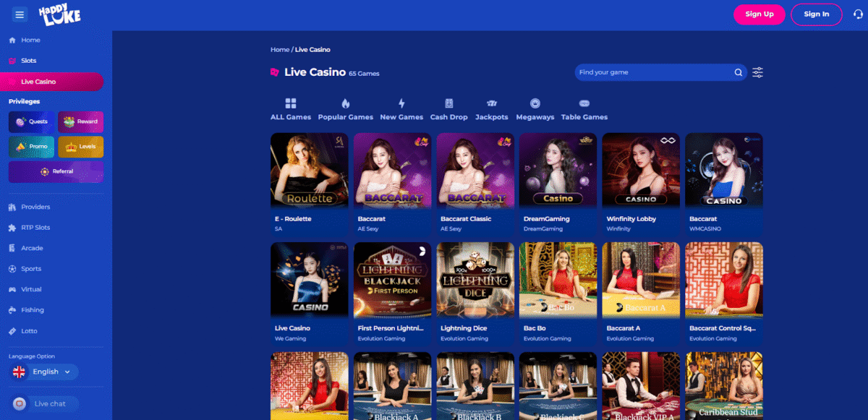Screen dimensions: 868x420
Task: Click the New Games lightning icon
Action: 401,103
